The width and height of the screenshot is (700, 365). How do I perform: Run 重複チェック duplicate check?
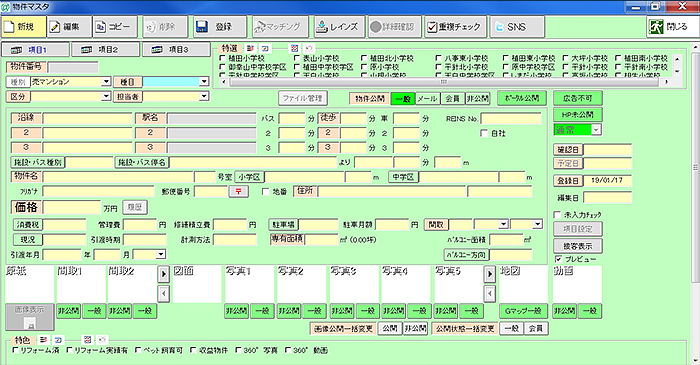455,27
